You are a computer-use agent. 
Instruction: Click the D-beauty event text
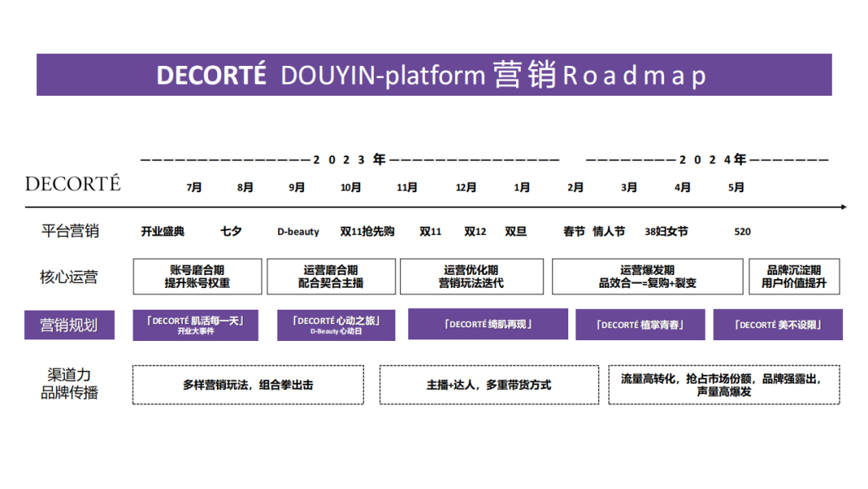[298, 232]
